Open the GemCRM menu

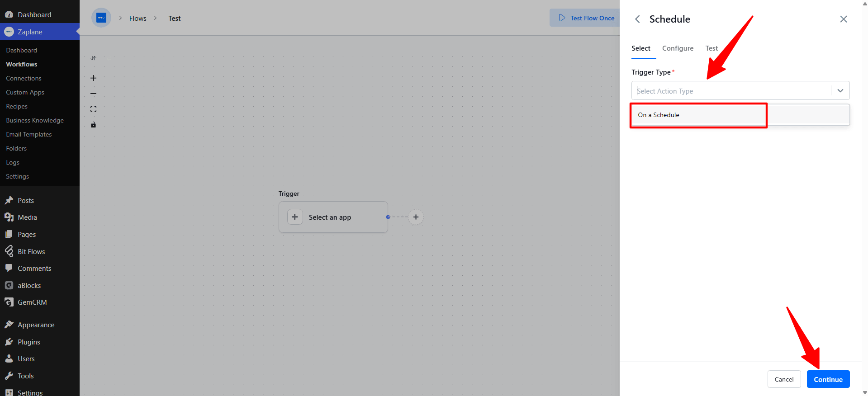click(40, 302)
